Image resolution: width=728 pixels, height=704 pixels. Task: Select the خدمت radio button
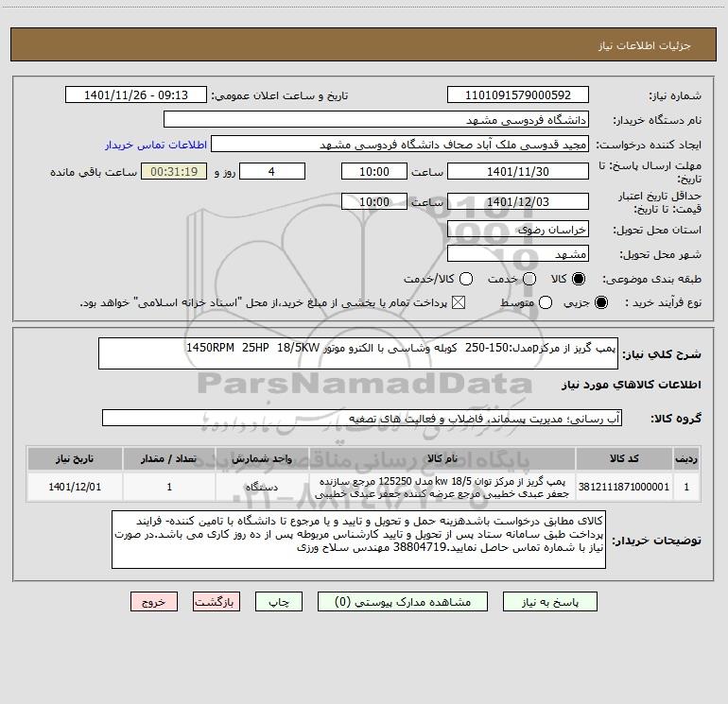coord(529,279)
